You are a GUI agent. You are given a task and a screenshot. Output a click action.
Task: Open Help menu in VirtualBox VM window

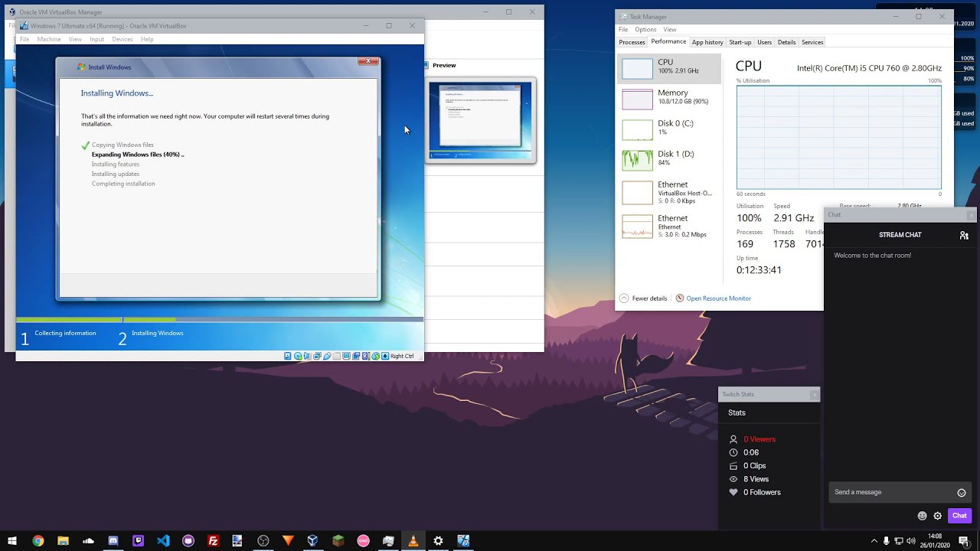147,39
